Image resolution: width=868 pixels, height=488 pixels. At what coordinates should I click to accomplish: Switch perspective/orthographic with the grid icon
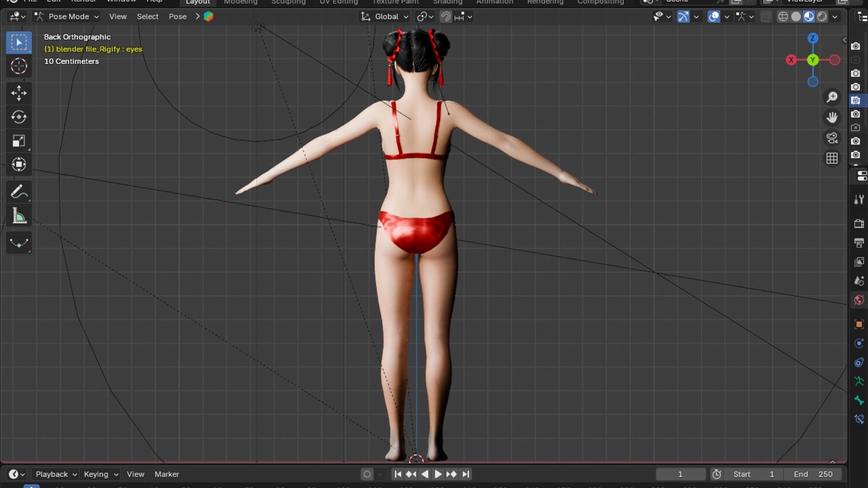coord(832,158)
